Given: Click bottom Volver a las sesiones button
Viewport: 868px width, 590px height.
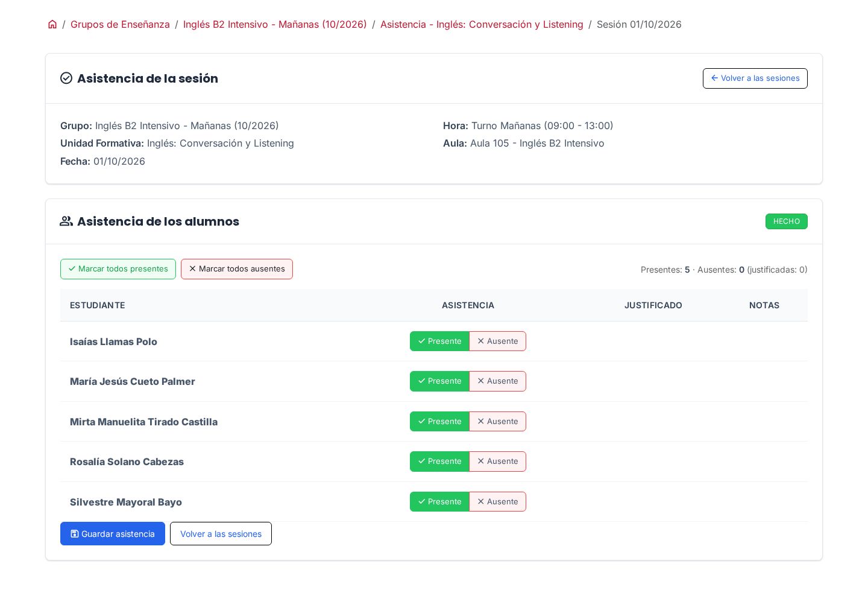Looking at the screenshot, I should click(221, 533).
